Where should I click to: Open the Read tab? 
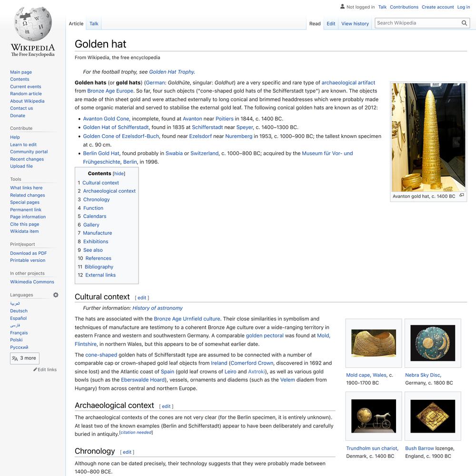pyautogui.click(x=315, y=24)
